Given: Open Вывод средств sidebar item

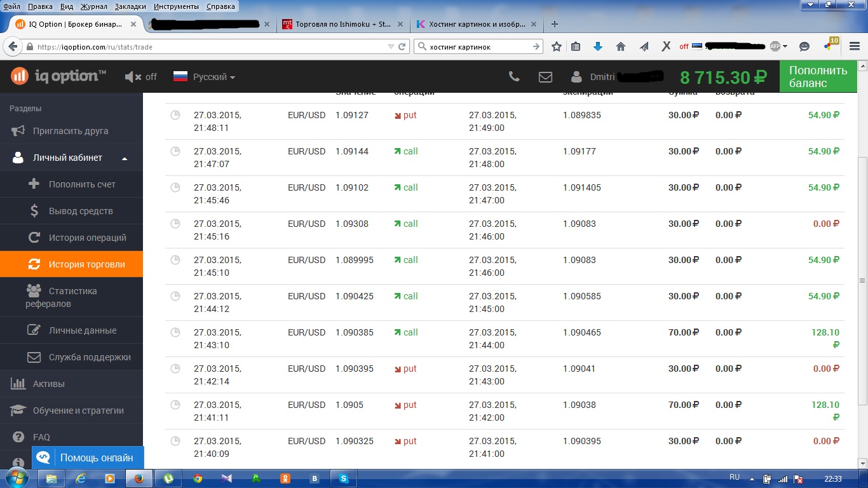Looking at the screenshot, I should pyautogui.click(x=71, y=211).
